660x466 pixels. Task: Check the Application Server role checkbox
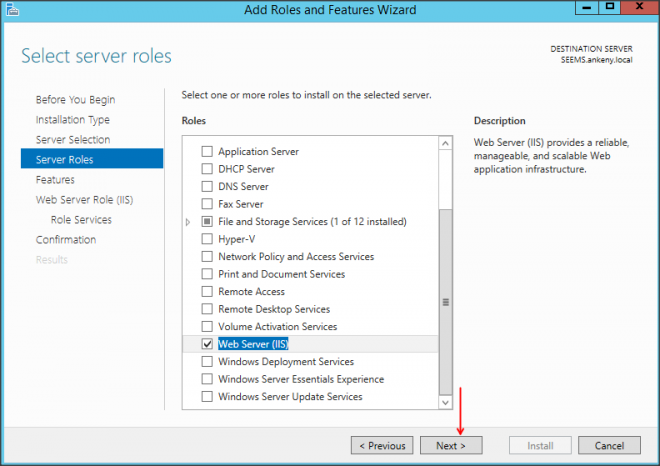(x=208, y=152)
